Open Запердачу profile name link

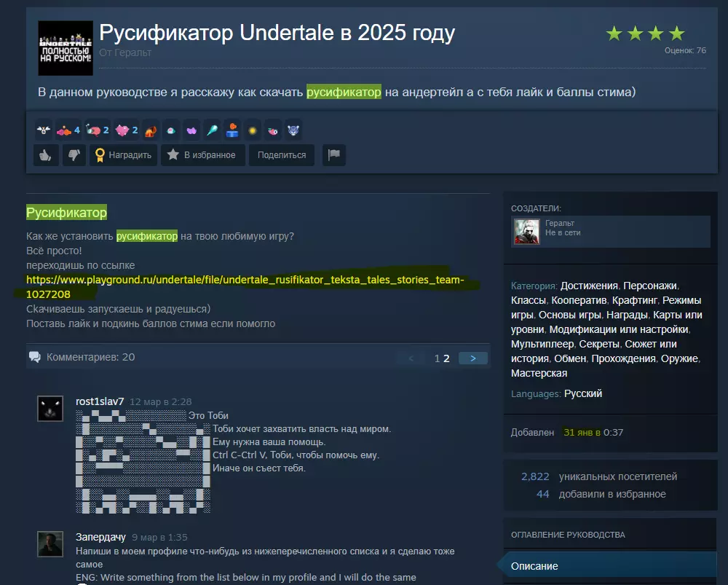pos(100,537)
